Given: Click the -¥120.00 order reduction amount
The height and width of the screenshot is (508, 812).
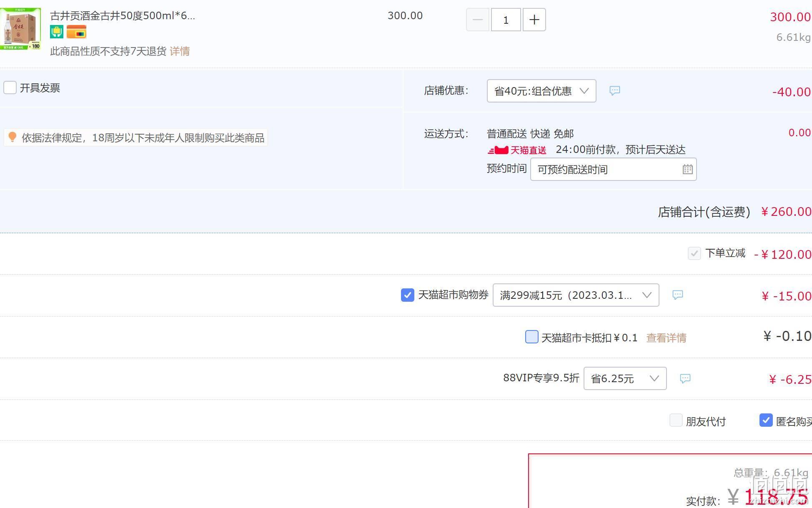Looking at the screenshot, I should pyautogui.click(x=783, y=255).
